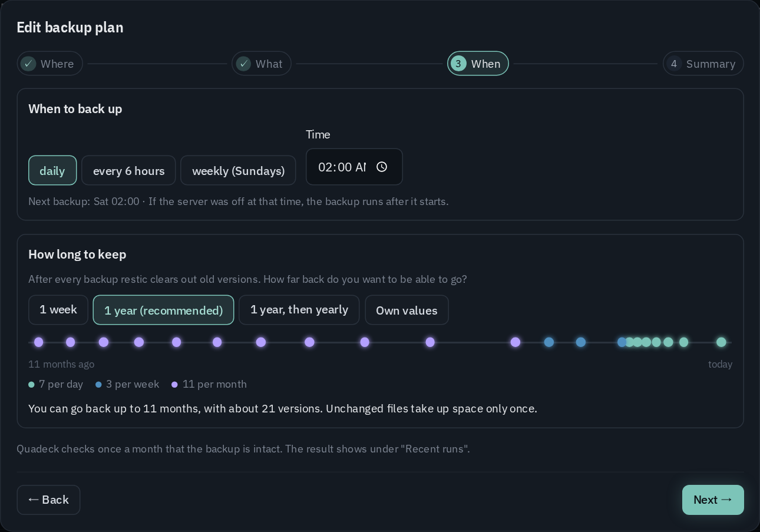Click the "3 per week" legend entry

coord(127,384)
